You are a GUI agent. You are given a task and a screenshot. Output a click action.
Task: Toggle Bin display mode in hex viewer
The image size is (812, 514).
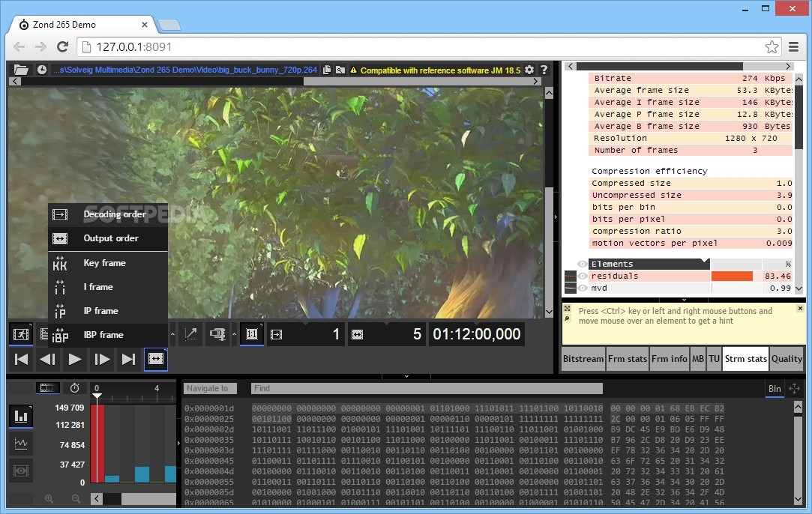(x=775, y=389)
